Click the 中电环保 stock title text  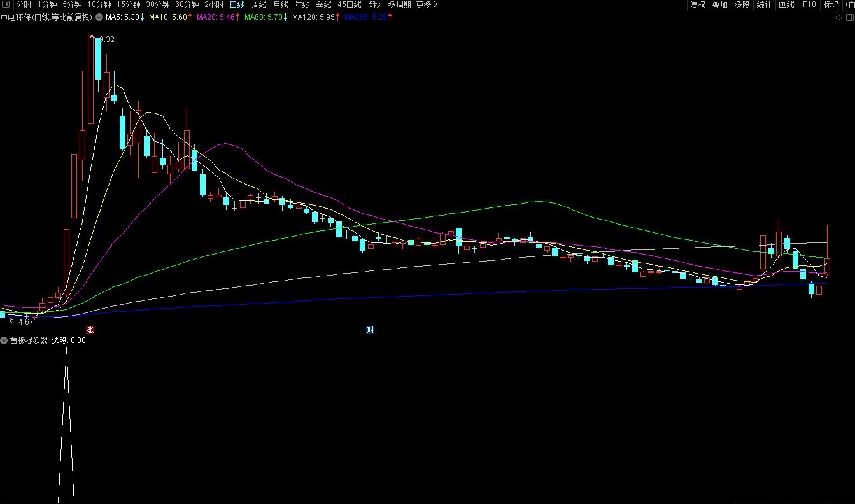click(16, 18)
